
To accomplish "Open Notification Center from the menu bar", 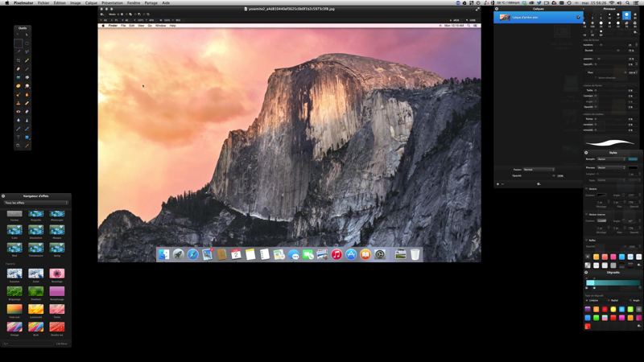I will 636,3.
